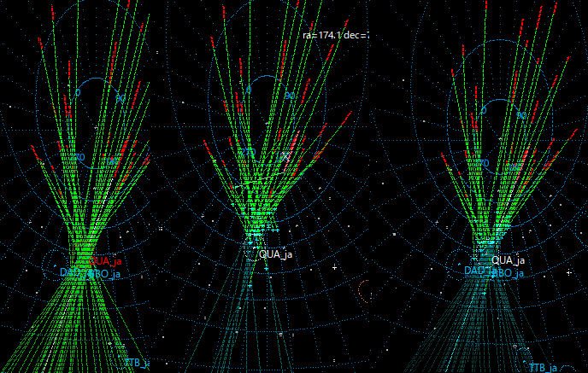Click the red dotted circle marker
Viewport: 588px width, 373px height.
point(367,290)
